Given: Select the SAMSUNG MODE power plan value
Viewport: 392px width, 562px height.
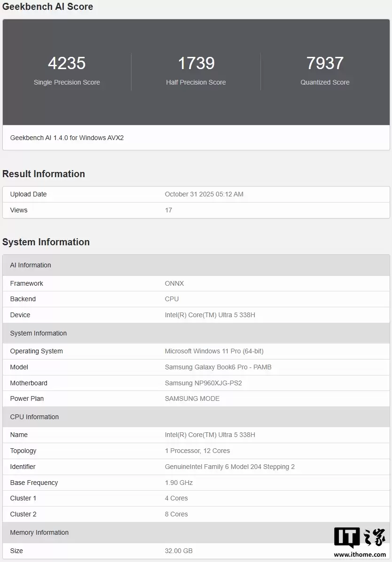Looking at the screenshot, I should [x=192, y=398].
